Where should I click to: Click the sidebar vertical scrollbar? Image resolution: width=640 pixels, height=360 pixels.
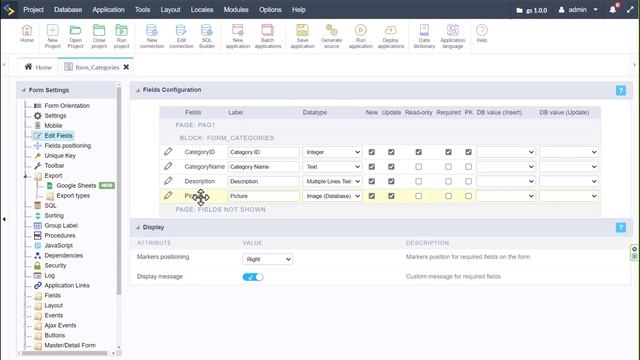(x=119, y=190)
